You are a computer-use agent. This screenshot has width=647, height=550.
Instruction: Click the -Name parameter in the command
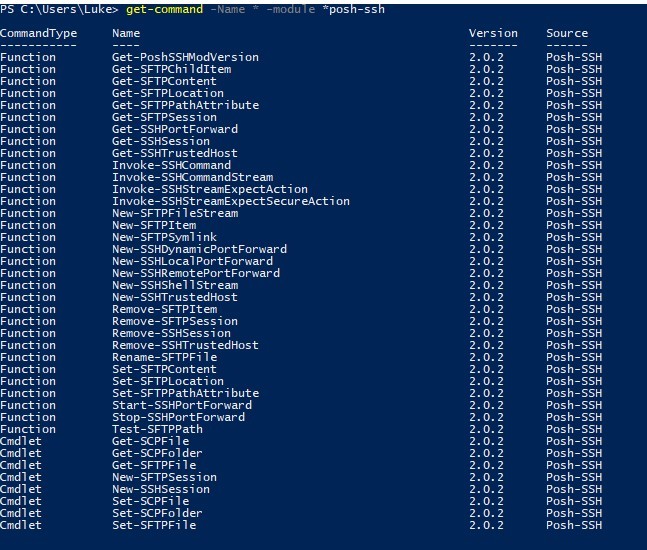[227, 9]
